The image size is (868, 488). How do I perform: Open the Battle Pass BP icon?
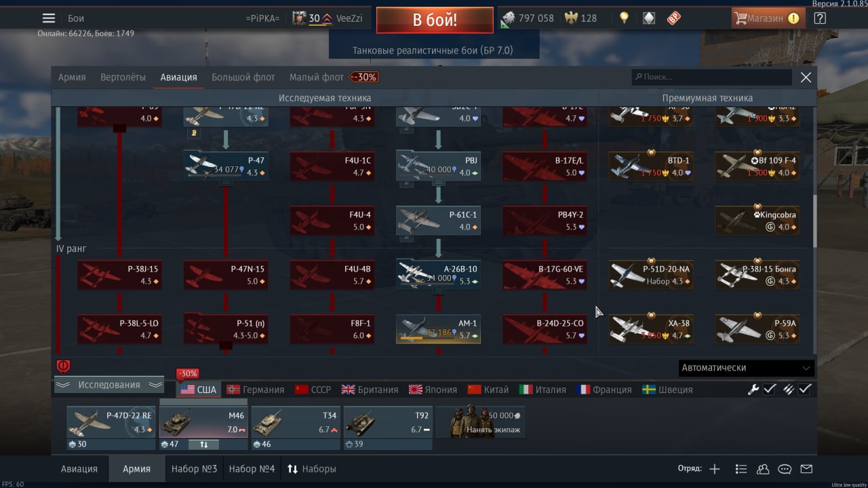click(x=673, y=18)
